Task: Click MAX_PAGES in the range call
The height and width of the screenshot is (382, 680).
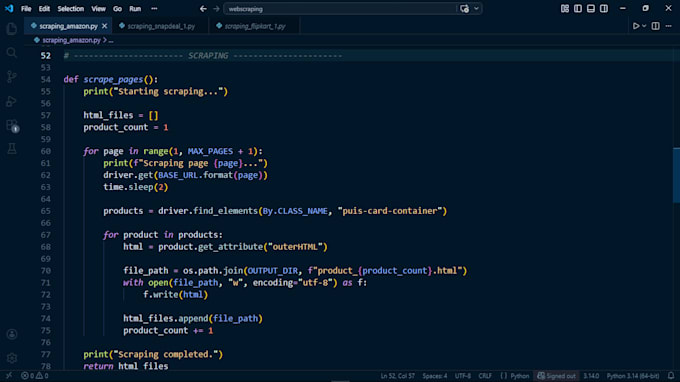Action: click(210, 151)
